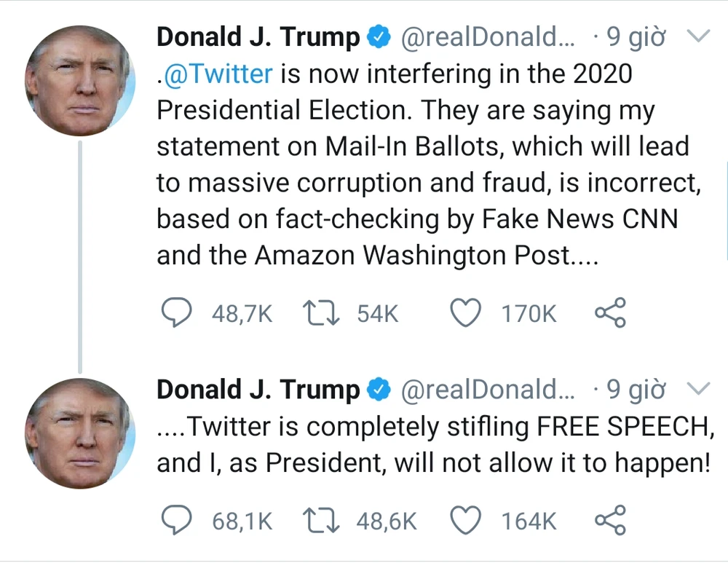Image resolution: width=728 pixels, height=563 pixels.
Task: Click the Donald J. Trump name on first tweet
Action: [x=258, y=37]
